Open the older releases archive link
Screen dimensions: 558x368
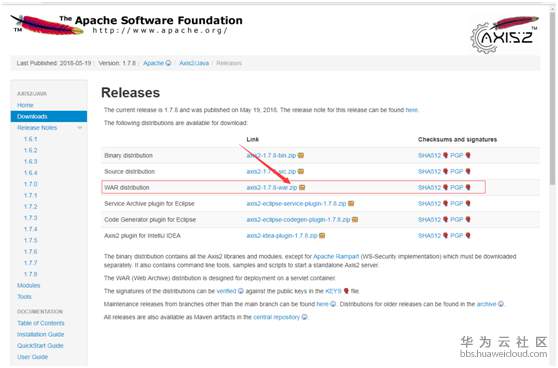tap(486, 304)
